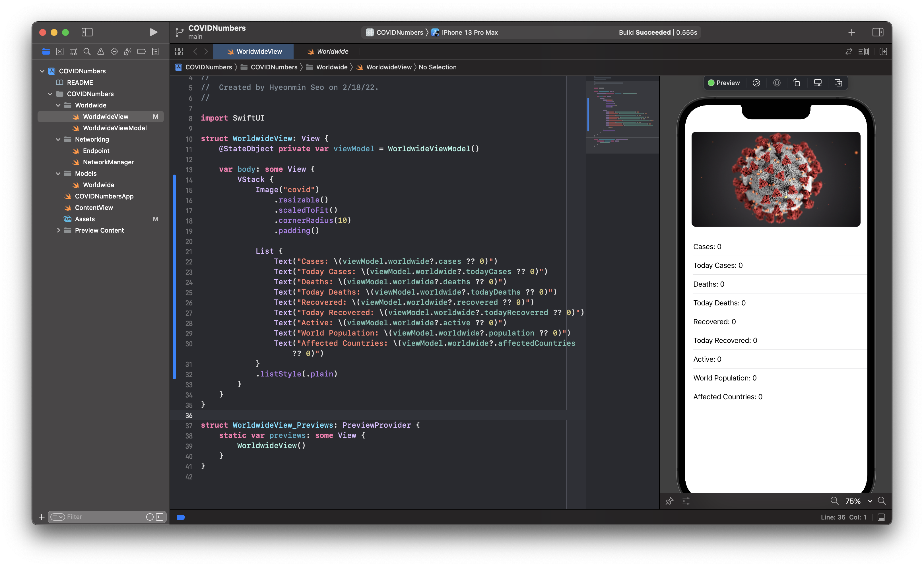Toggle the bottom debug area

tap(881, 517)
